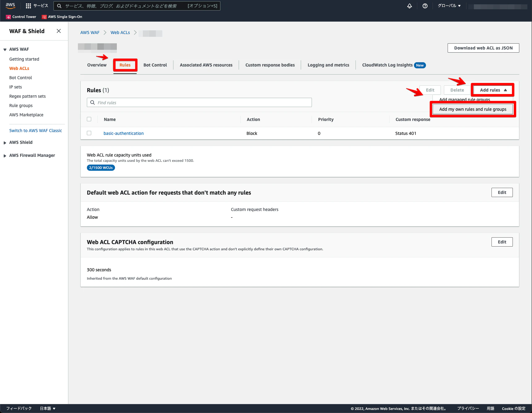Open Getting started in sidebar
This screenshot has width=532, height=413.
point(24,59)
